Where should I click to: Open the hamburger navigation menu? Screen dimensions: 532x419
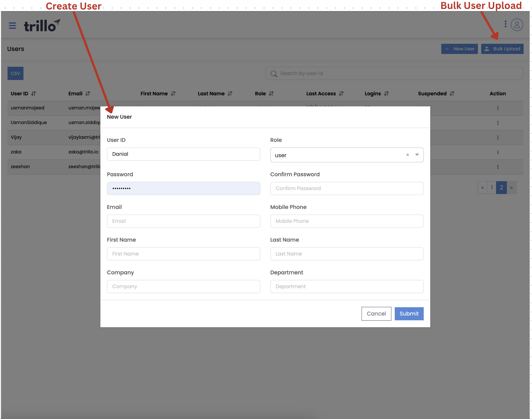pyautogui.click(x=12, y=26)
